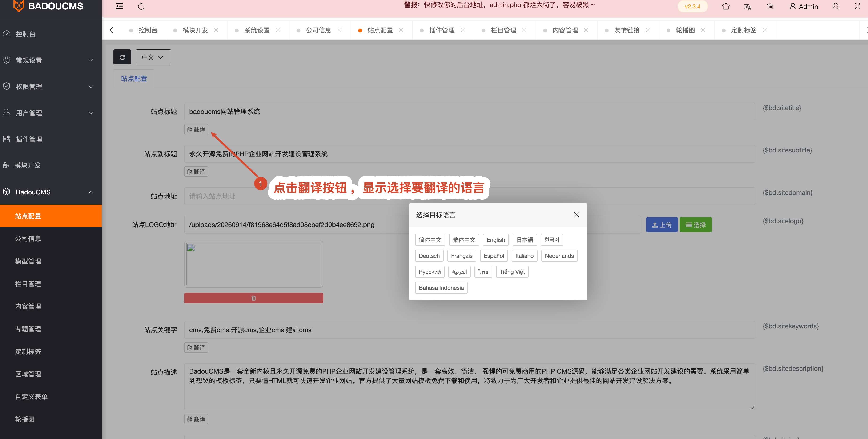Screen dimensions: 868x439
Task: Choose English as target language
Action: (496, 240)
